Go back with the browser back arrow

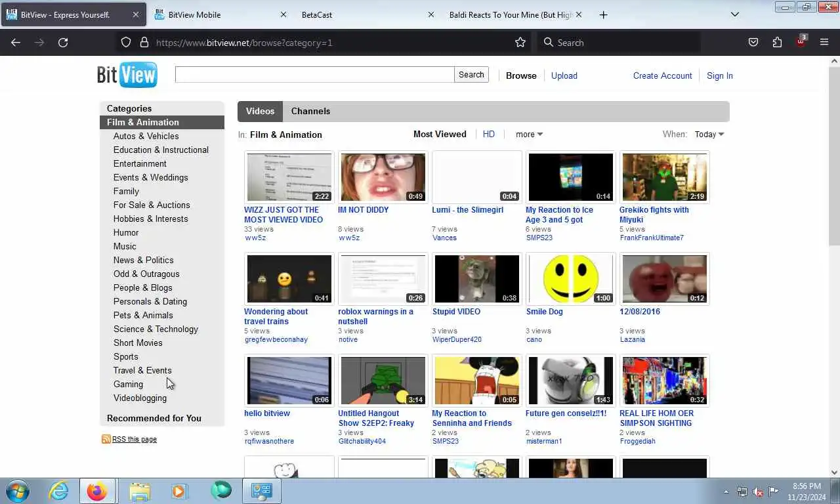tap(16, 42)
